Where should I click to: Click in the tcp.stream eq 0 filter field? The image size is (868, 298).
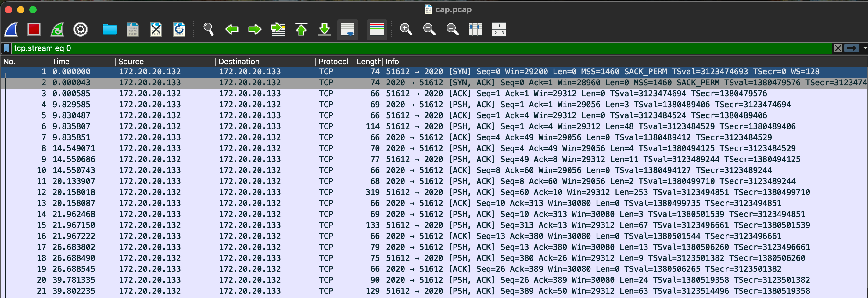tap(404, 48)
